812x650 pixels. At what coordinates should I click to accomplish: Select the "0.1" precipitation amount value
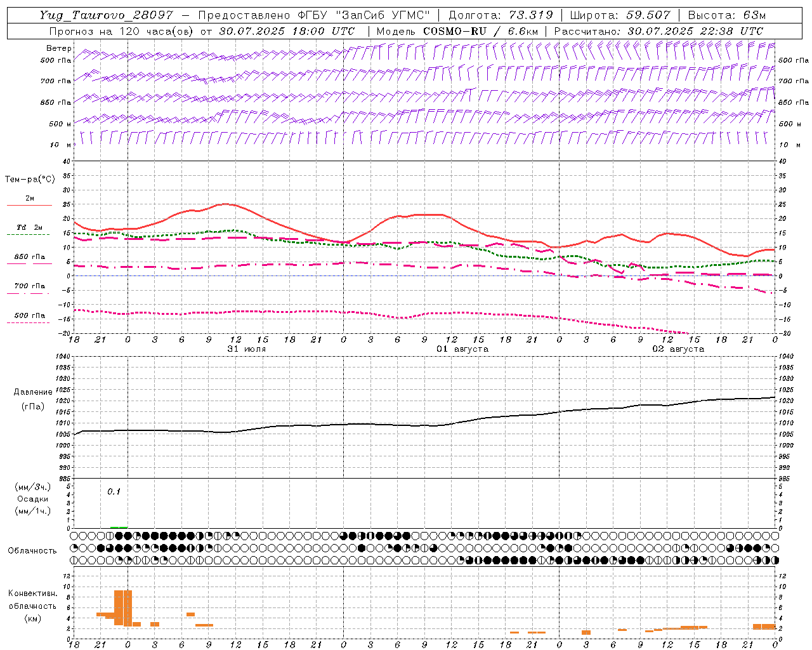pos(114,491)
